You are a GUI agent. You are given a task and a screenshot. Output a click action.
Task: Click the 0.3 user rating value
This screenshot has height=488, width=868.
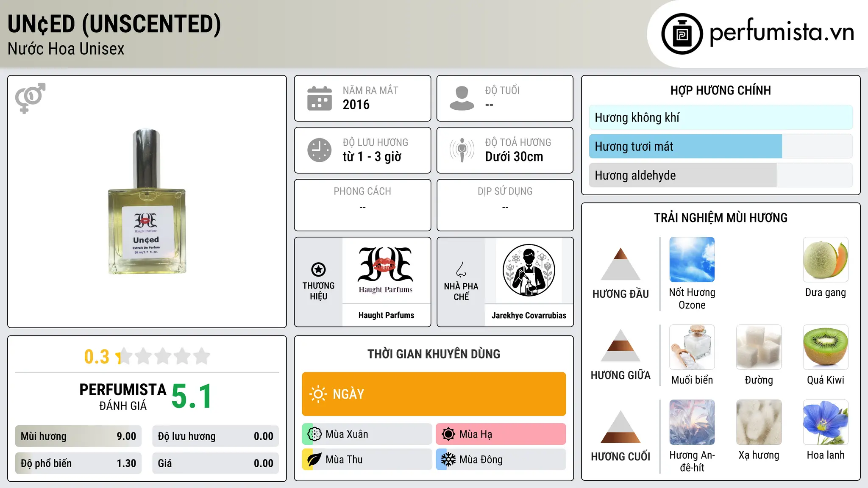click(97, 357)
